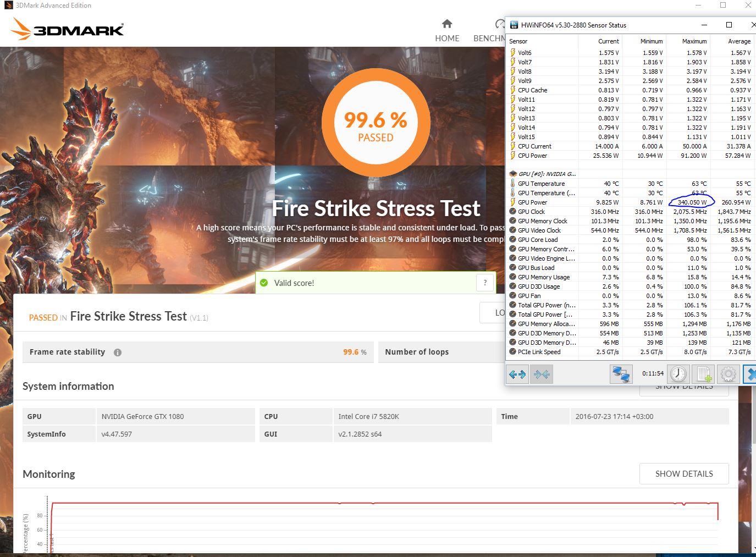Click the 2,075.5 MHz GPU Clock maximum value

click(x=691, y=212)
